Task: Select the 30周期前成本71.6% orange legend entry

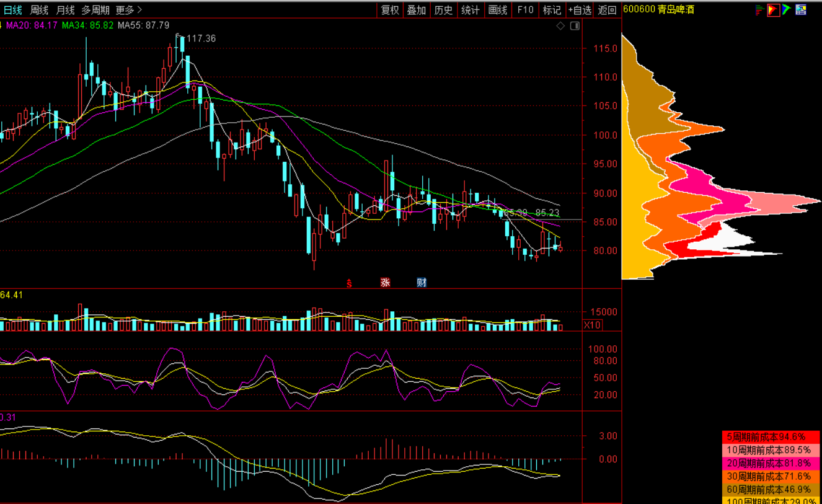Action: 771,476
